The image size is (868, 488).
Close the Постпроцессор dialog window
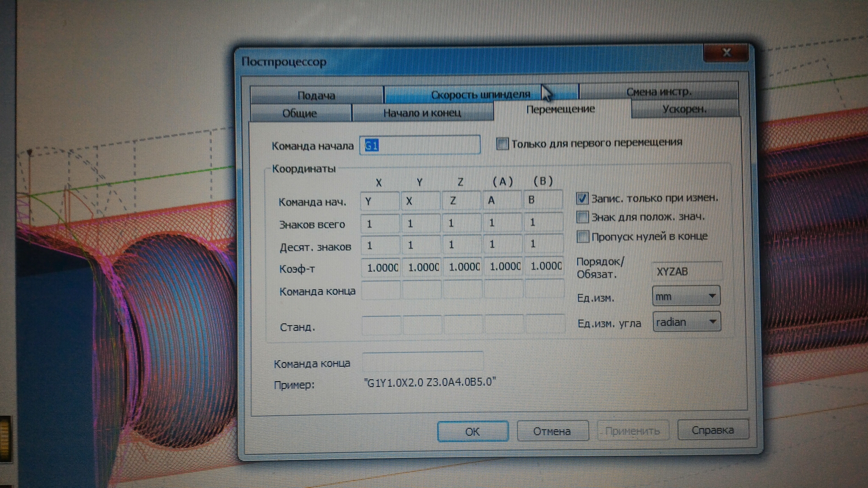coord(726,53)
